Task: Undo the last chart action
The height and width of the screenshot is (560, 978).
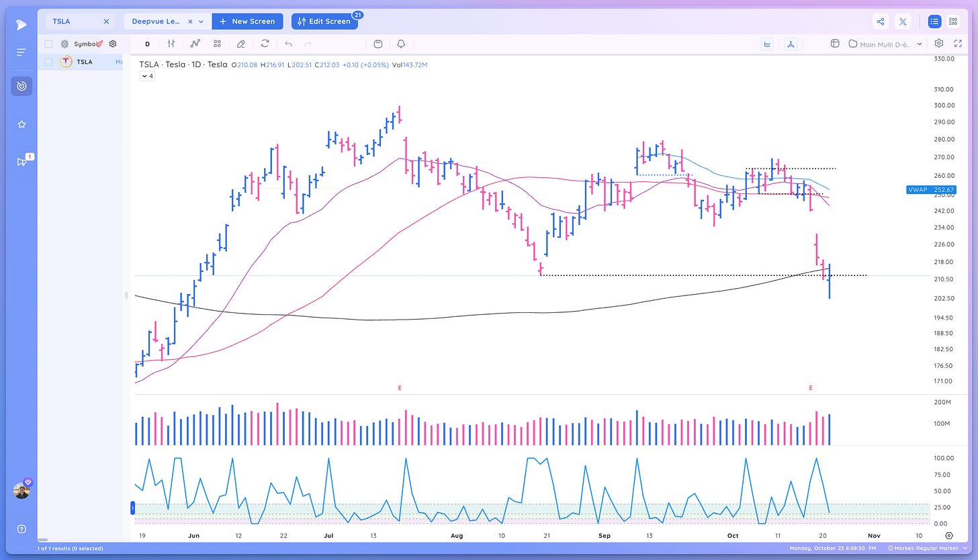Action: 288,44
